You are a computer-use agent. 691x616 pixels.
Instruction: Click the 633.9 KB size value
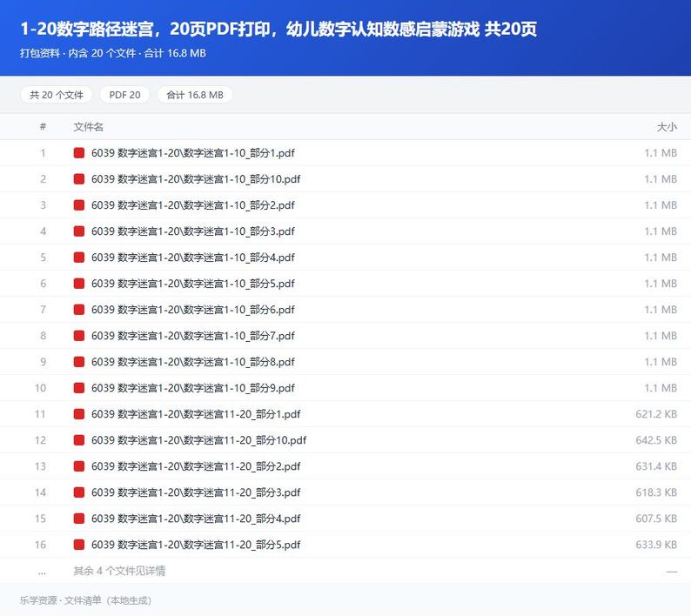click(x=656, y=544)
